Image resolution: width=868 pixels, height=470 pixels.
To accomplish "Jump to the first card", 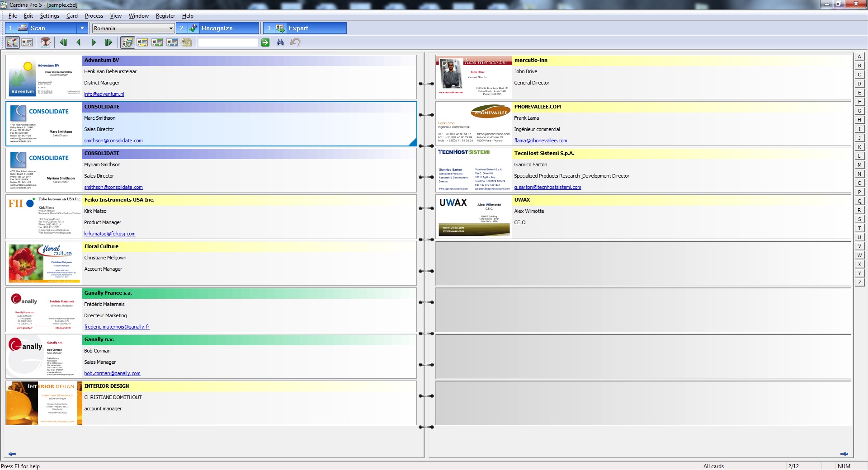I will [63, 42].
